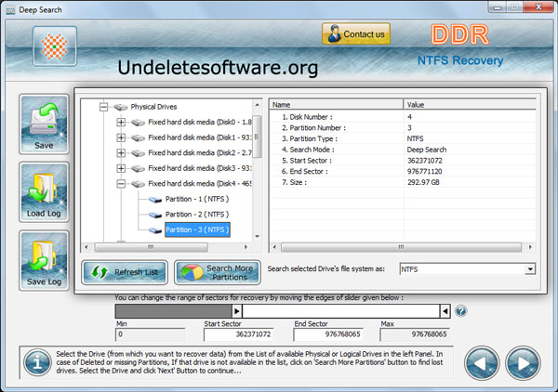The height and width of the screenshot is (392, 558).
Task: Click the Min value field
Action: click(x=150, y=334)
